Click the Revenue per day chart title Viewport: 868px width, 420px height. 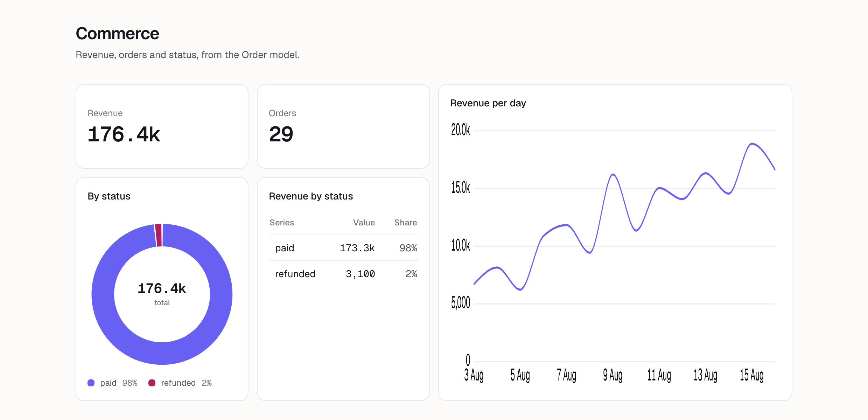tap(488, 103)
